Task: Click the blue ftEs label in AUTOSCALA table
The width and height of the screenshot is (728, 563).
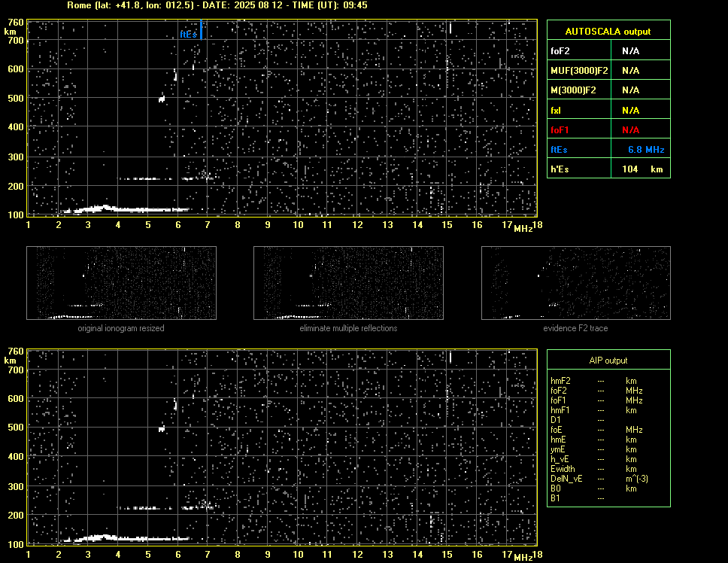Action: (559, 150)
